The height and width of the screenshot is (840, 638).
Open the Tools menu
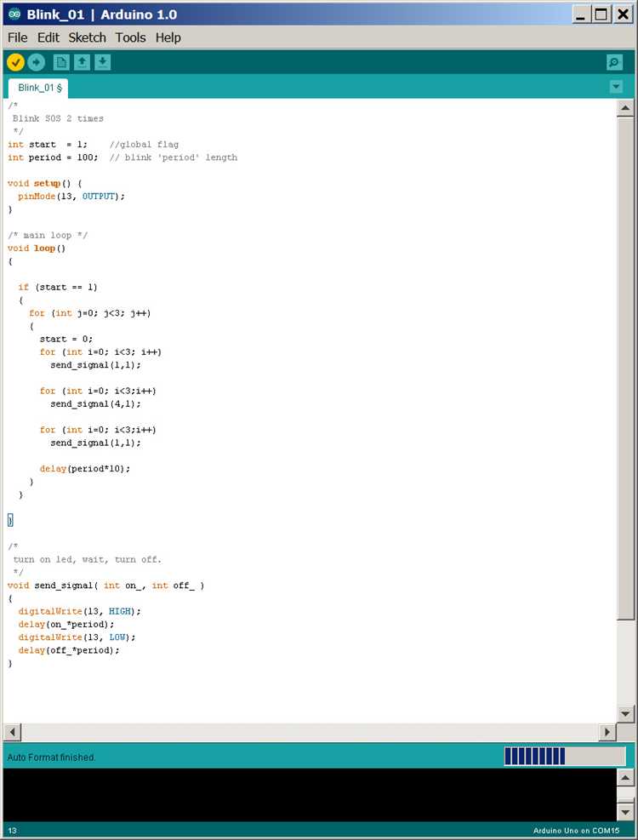131,37
